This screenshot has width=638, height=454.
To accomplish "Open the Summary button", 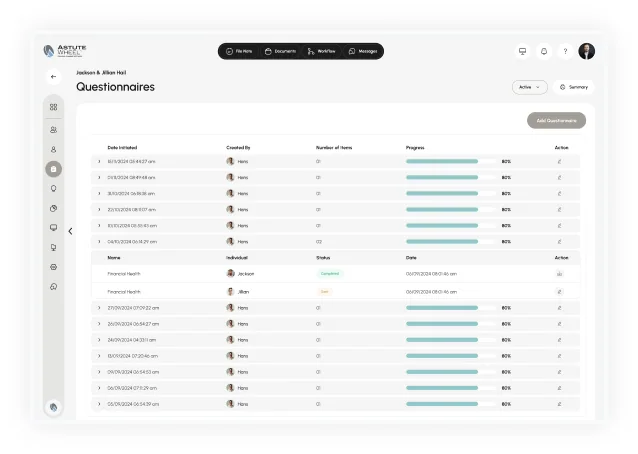I will click(x=574, y=87).
